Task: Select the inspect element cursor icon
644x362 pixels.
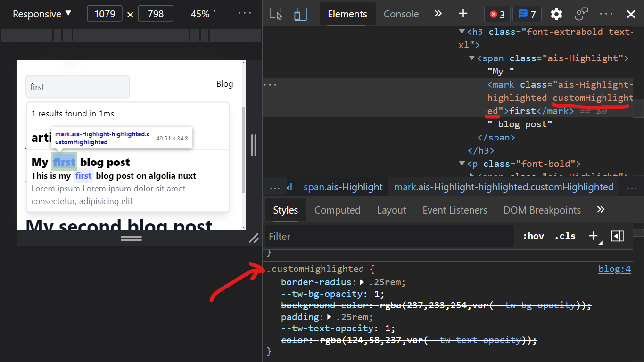Action: pyautogui.click(x=275, y=14)
